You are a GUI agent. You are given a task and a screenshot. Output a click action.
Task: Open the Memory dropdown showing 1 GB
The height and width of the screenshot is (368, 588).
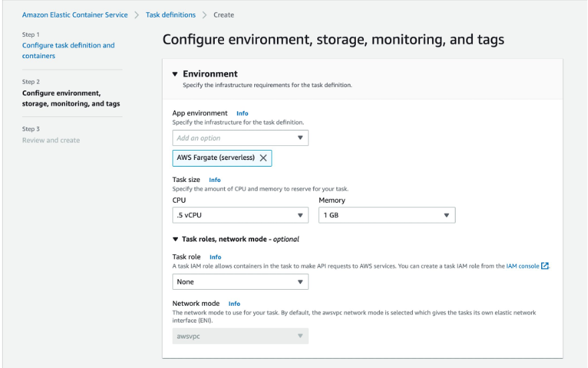pos(387,215)
